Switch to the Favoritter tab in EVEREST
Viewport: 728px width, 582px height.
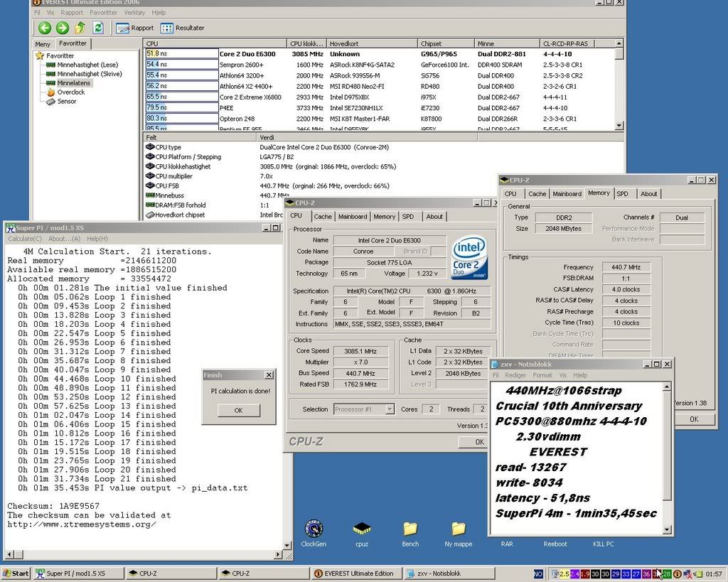tap(73, 43)
